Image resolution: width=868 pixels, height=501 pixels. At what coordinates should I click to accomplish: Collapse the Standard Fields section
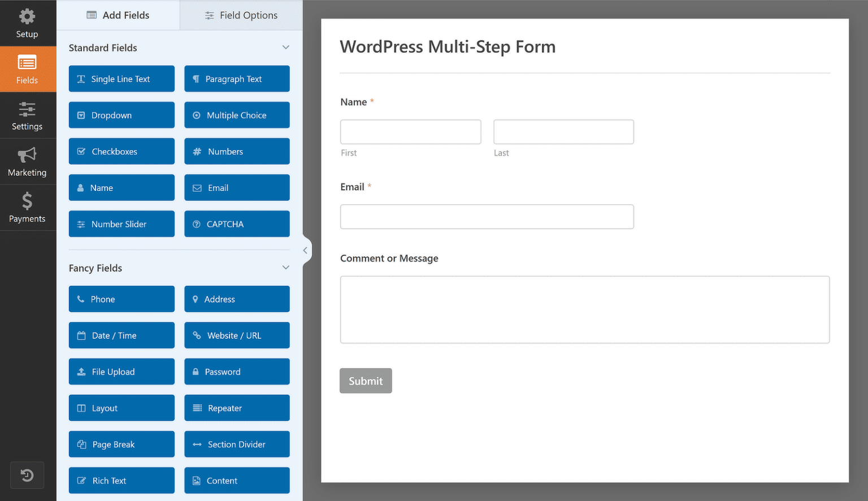click(x=286, y=47)
